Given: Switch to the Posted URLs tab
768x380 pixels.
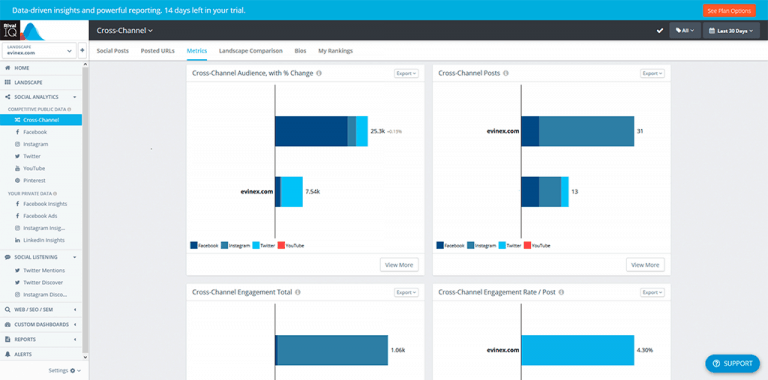Looking at the screenshot, I should [x=158, y=51].
